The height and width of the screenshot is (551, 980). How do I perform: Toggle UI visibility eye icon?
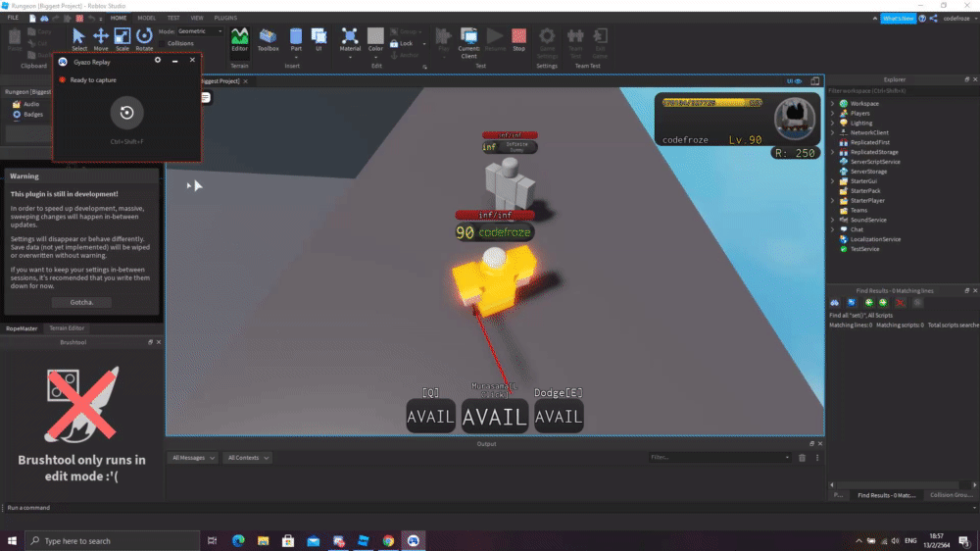coord(795,81)
